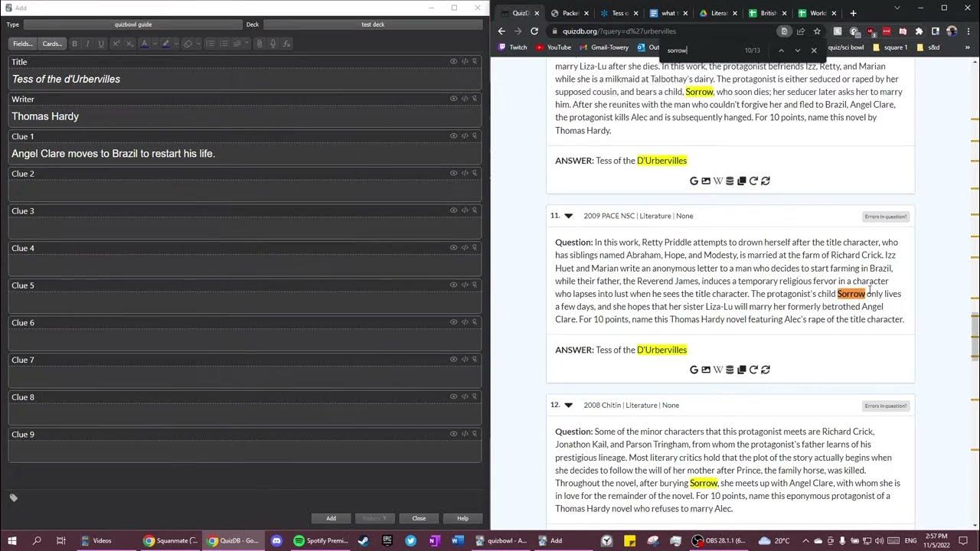Toggle visual editor eye for Writer field
This screenshot has height=551, width=980.
pyautogui.click(x=453, y=99)
